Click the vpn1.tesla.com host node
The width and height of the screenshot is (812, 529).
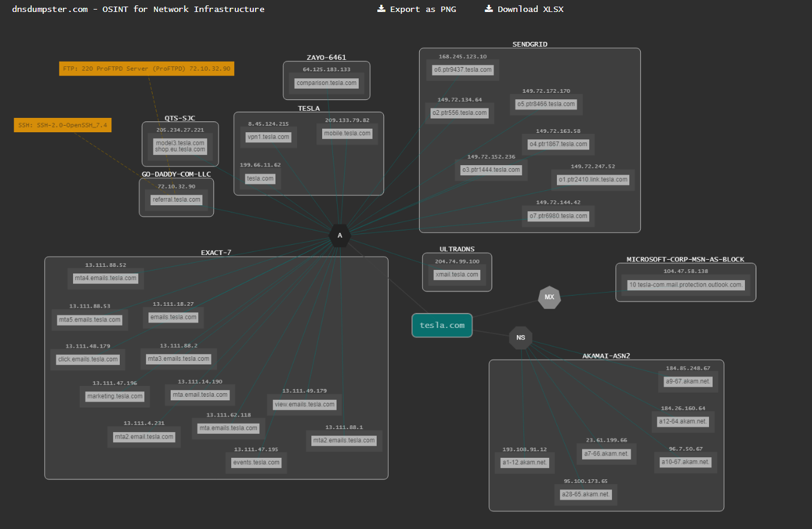point(268,137)
